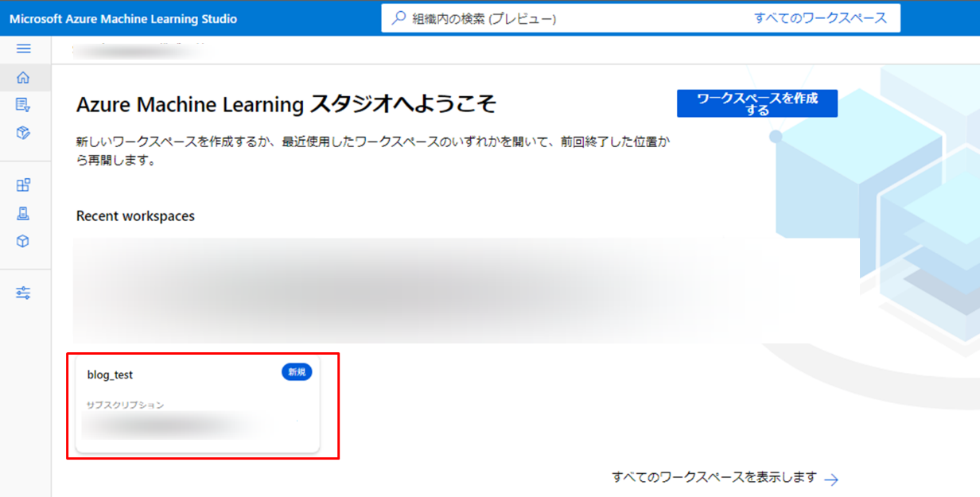The width and height of the screenshot is (980, 497).
Task: Open the model catalog list icon in sidebar
Action: coord(23,105)
